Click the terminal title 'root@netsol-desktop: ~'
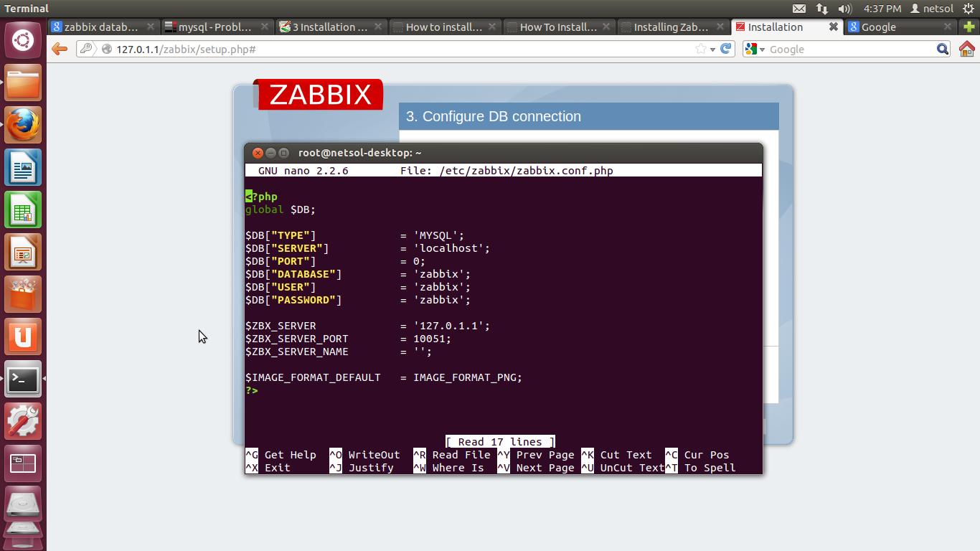Image resolution: width=980 pixels, height=551 pixels. [359, 153]
